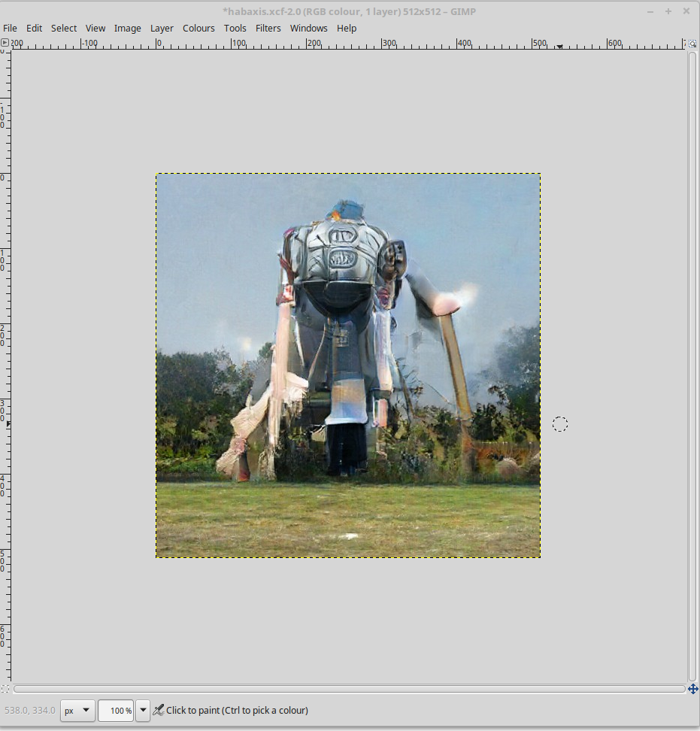The height and width of the screenshot is (731, 700).
Task: Open the image menu button at ruler corner
Action: pos(5,43)
